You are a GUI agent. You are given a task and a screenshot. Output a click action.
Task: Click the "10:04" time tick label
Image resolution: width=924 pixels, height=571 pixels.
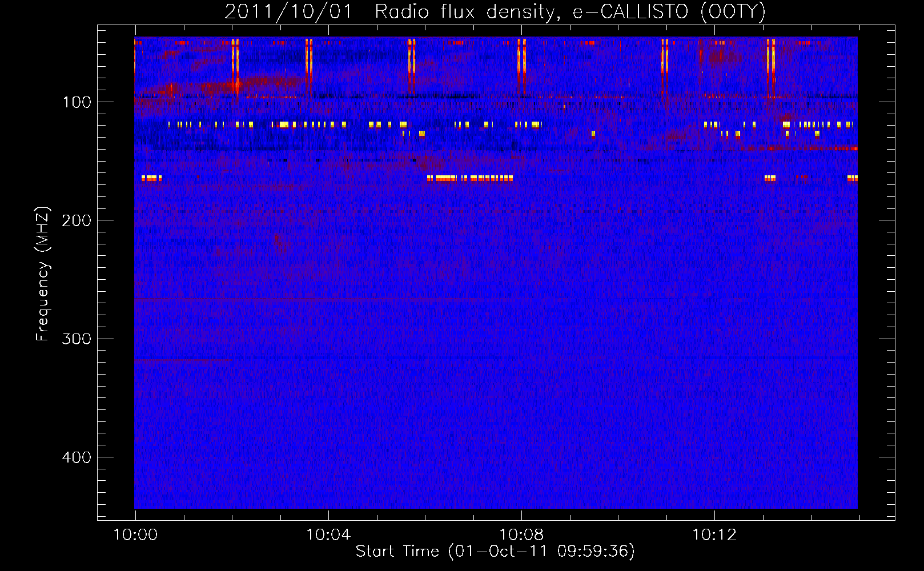click(328, 535)
